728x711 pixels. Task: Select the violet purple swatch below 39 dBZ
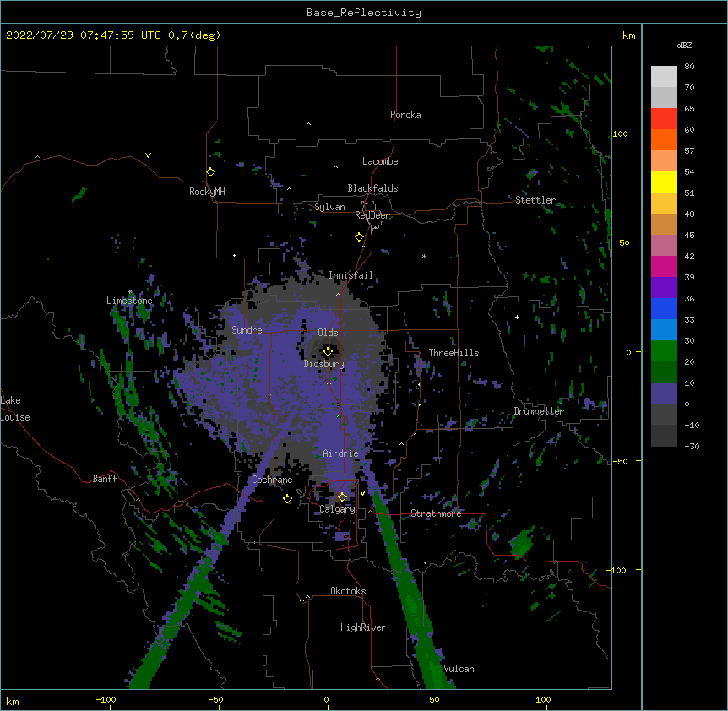pos(664,288)
